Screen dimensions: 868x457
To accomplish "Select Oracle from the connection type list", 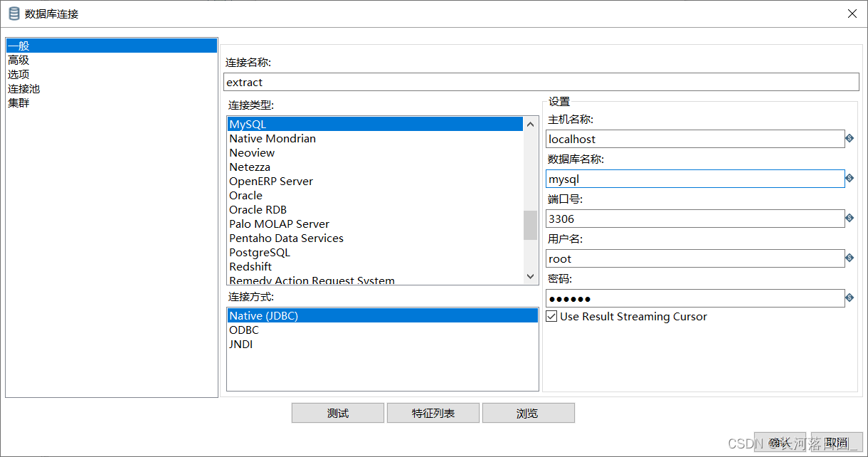I will pyautogui.click(x=245, y=195).
